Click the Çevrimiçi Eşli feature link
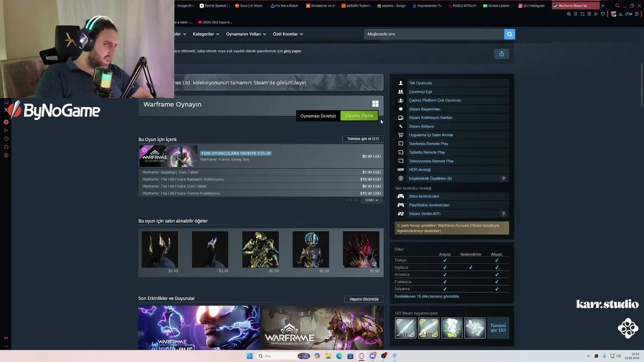Viewport: 644px width, 362px height. click(x=420, y=92)
